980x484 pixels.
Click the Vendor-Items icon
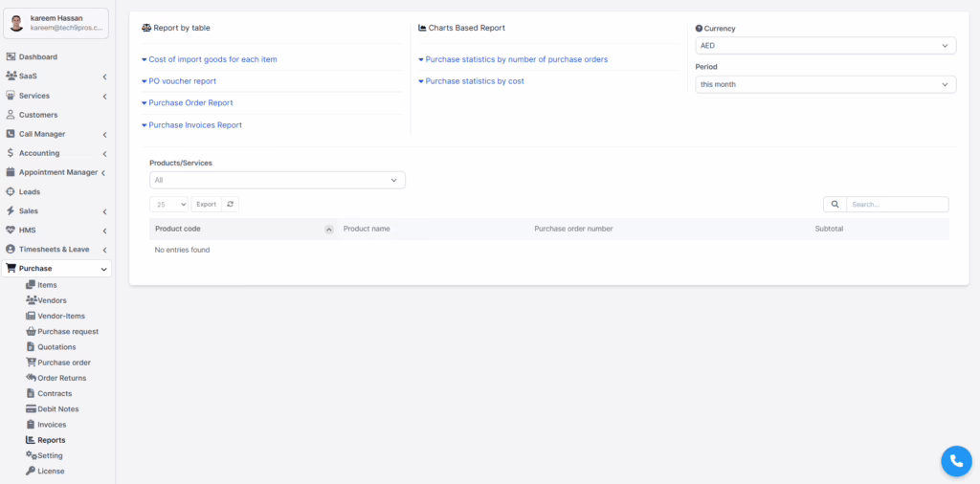click(31, 316)
